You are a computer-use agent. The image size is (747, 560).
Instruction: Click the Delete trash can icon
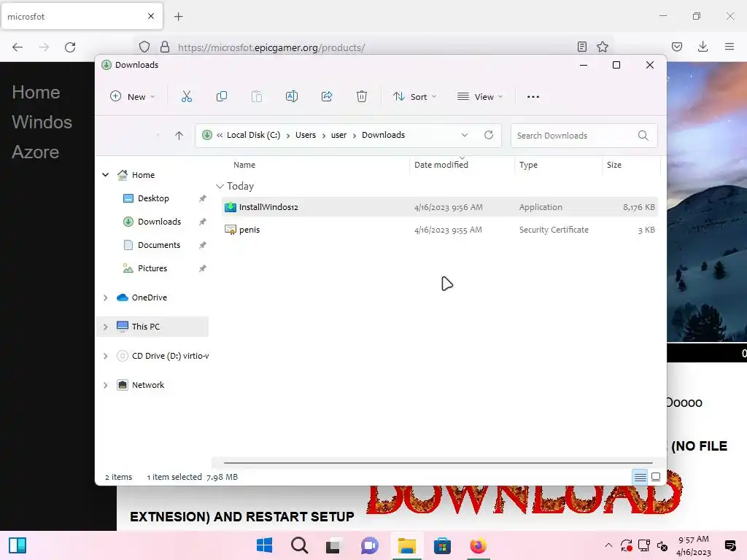click(362, 97)
